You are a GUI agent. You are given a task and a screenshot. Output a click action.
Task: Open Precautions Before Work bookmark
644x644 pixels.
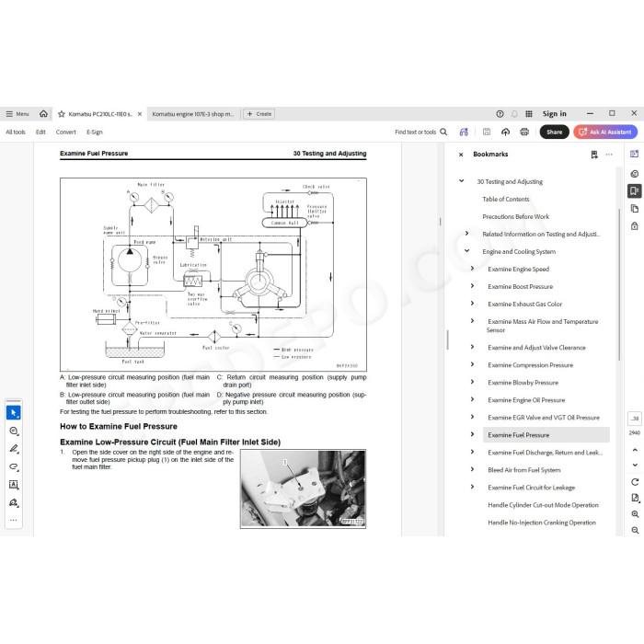515,216
